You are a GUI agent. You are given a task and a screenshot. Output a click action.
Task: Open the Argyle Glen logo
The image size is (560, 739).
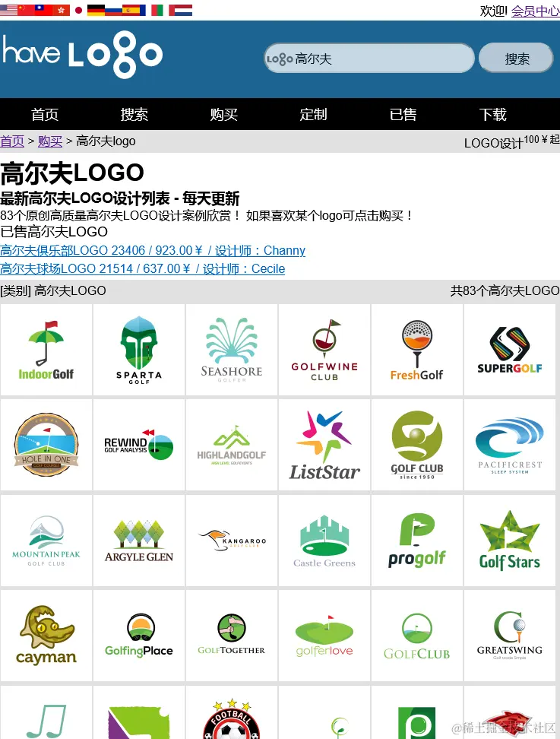click(x=139, y=541)
